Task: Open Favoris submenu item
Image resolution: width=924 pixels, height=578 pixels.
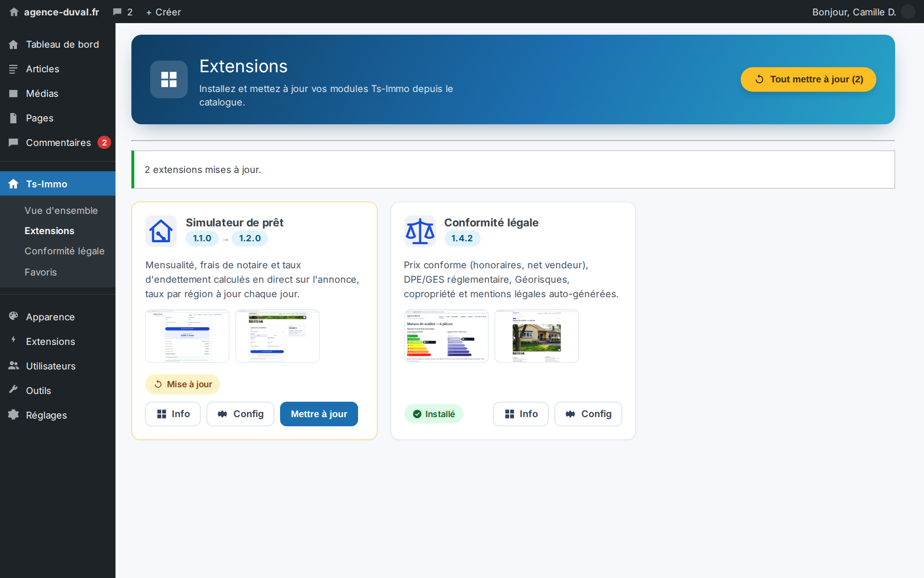Action: [x=41, y=272]
